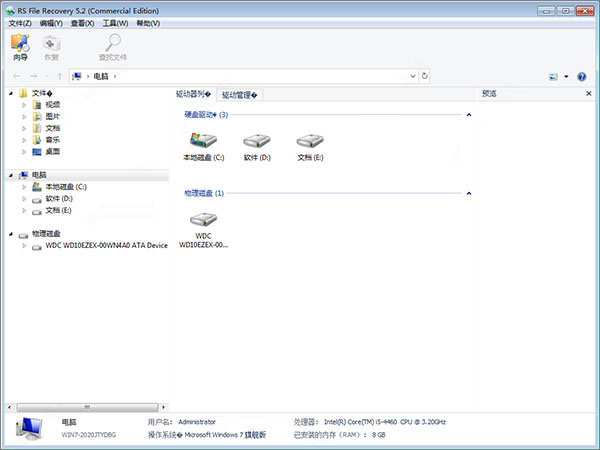This screenshot has height=450, width=600.
Task: Select 本地磁盘 (C:) drive icon in main pane
Action: pyautogui.click(x=204, y=147)
